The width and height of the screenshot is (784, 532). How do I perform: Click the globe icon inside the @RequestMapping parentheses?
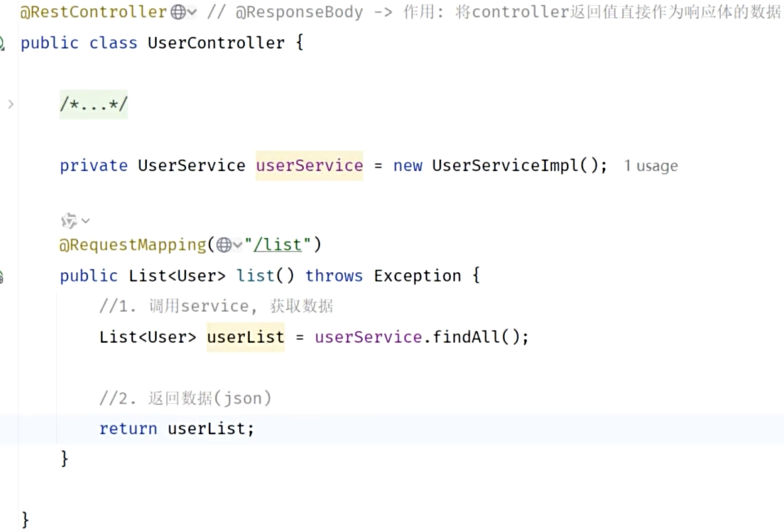pyautogui.click(x=224, y=244)
